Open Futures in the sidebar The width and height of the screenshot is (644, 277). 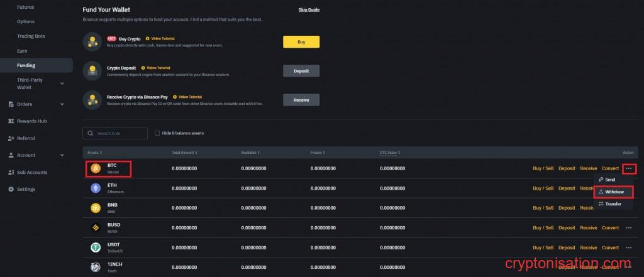pyautogui.click(x=25, y=7)
